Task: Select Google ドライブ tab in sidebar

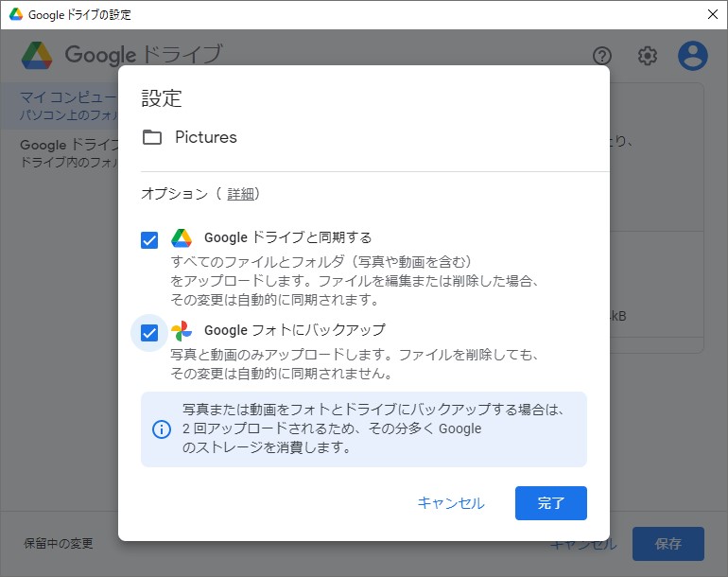Action: tap(60, 152)
